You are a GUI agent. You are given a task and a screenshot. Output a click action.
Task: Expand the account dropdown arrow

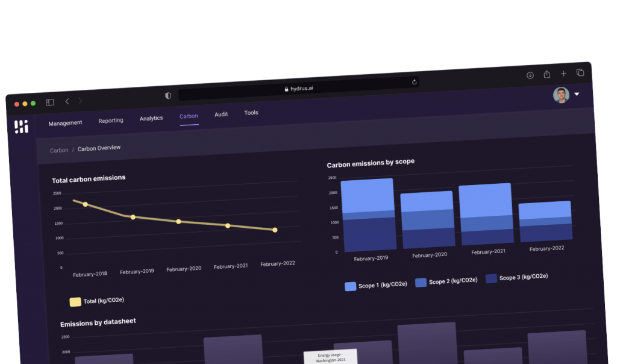click(577, 94)
